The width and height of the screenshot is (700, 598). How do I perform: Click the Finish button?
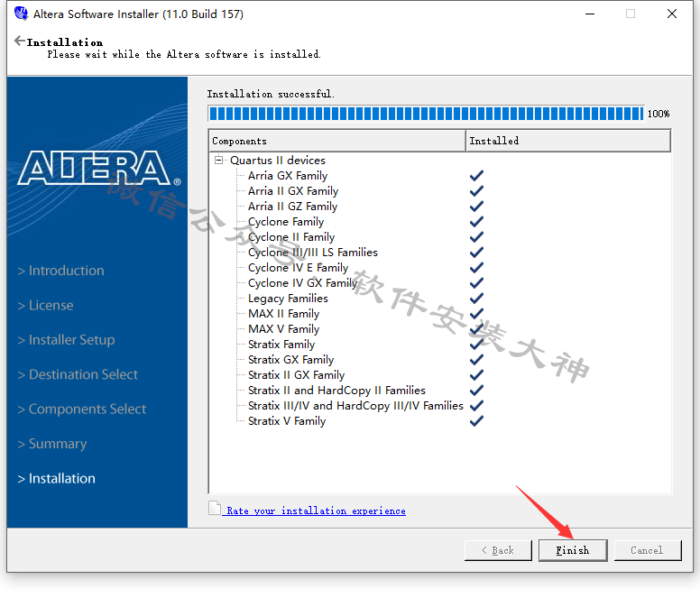(x=572, y=550)
